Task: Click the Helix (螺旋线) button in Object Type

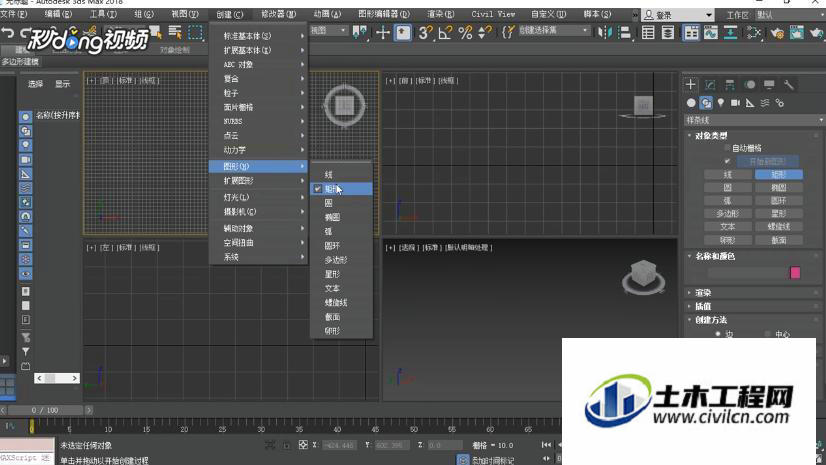Action: [x=779, y=226]
